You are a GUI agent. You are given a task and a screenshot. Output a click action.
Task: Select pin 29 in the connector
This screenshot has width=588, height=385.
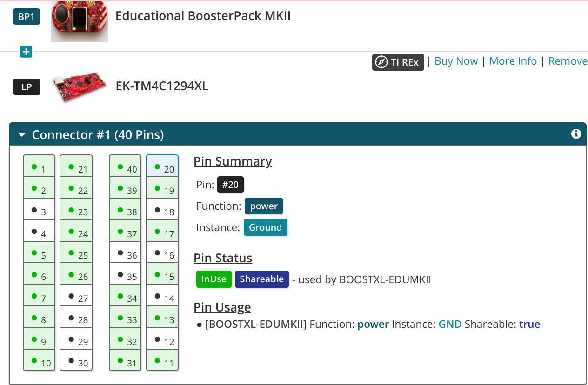[76, 339]
